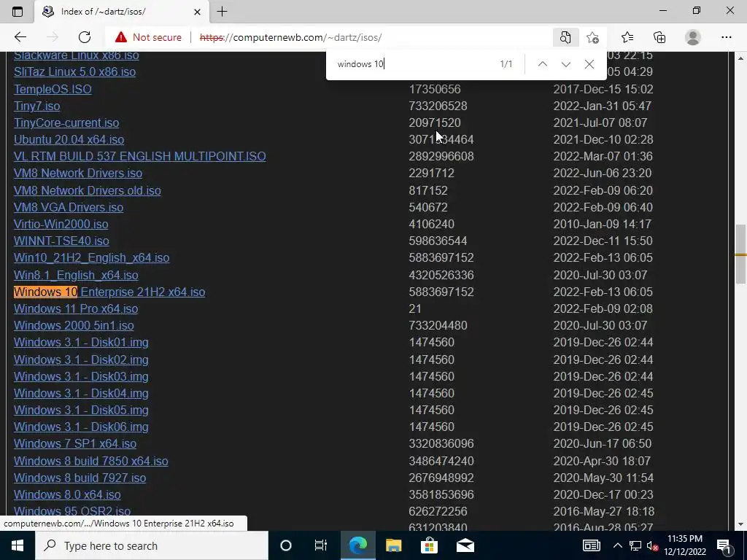Open the notification center icon
The height and width of the screenshot is (560, 747).
coord(724,545)
